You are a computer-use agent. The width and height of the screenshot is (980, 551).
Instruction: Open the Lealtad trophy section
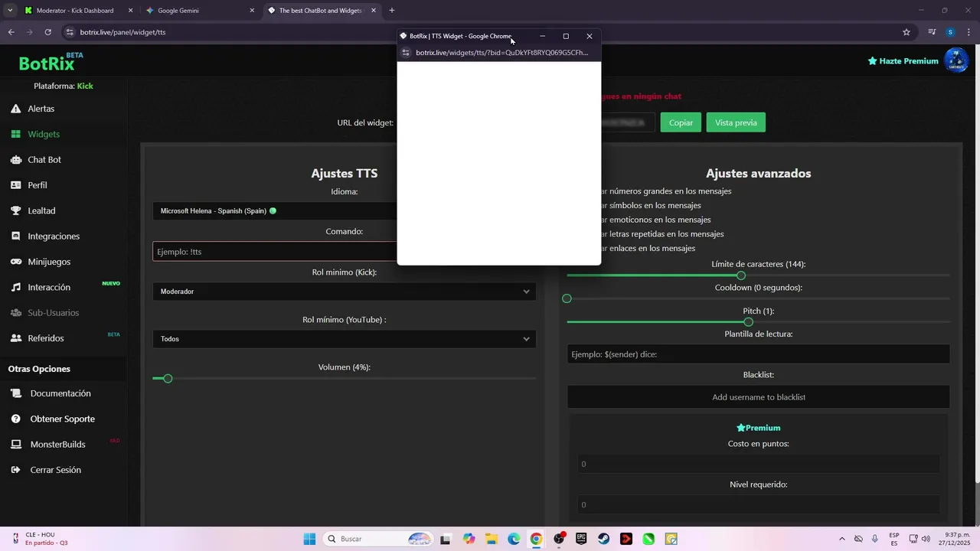click(41, 210)
